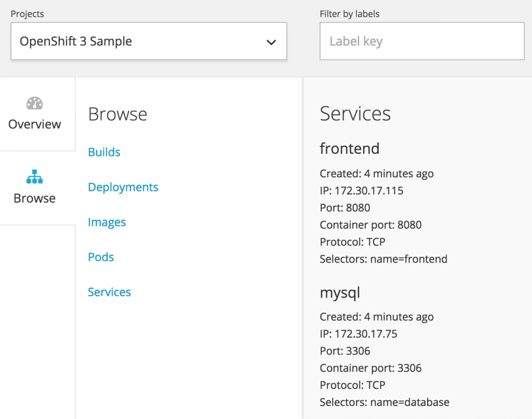Click the frontend service heading
Screen dimensions: 532x419
pyautogui.click(x=350, y=148)
